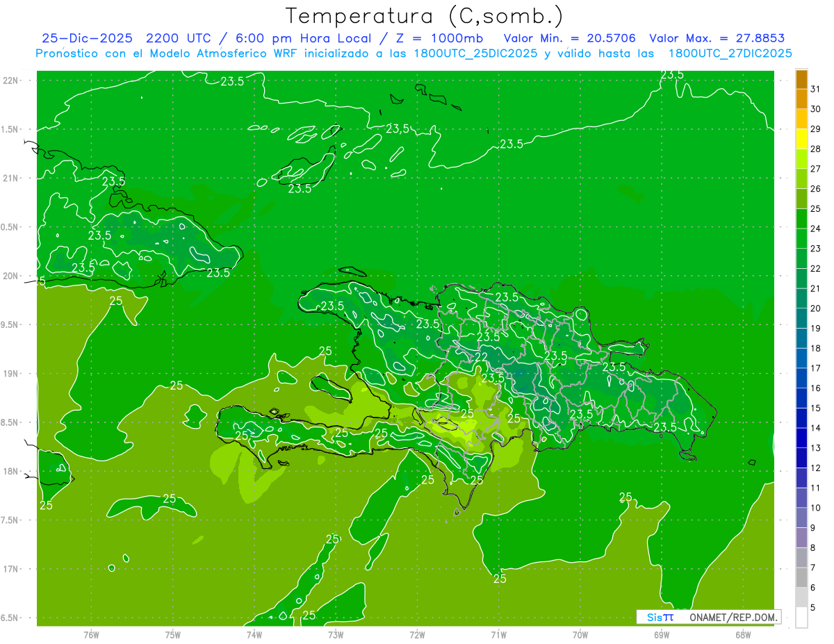Screen dimensions: 834x644
Task: Select the grey swatch between 6 and 7
Action: click(x=801, y=577)
